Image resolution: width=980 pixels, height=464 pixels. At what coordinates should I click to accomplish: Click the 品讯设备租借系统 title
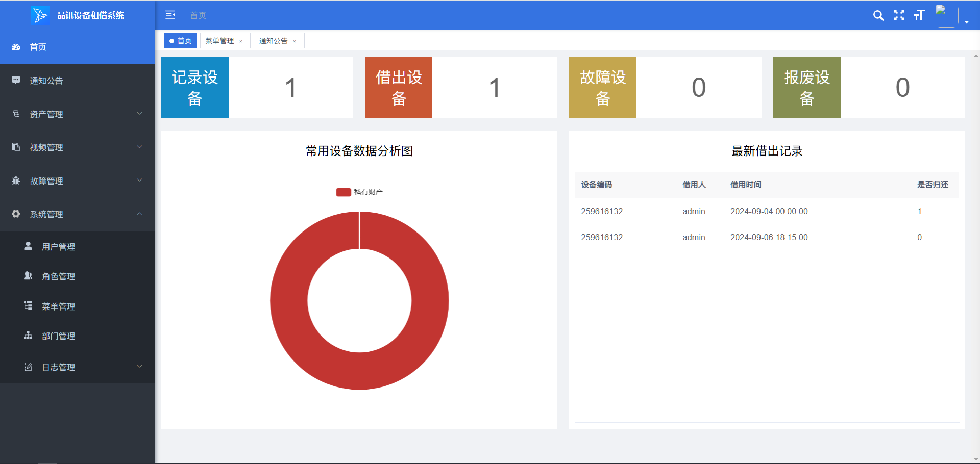click(90, 15)
